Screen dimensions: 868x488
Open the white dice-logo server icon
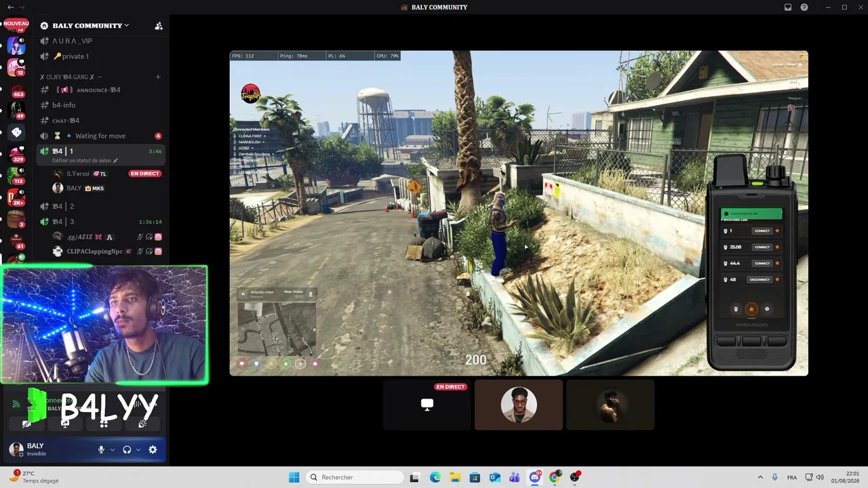tap(16, 132)
